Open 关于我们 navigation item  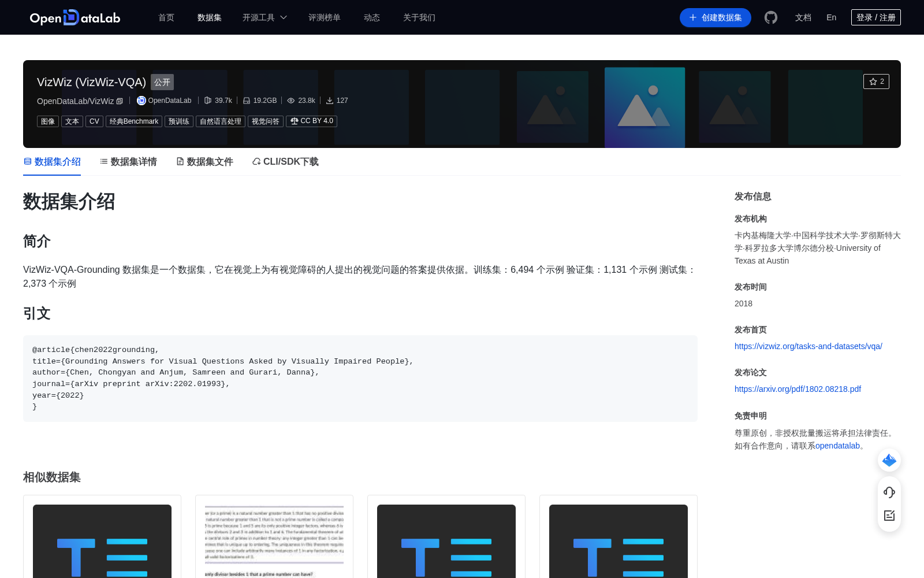click(x=419, y=17)
